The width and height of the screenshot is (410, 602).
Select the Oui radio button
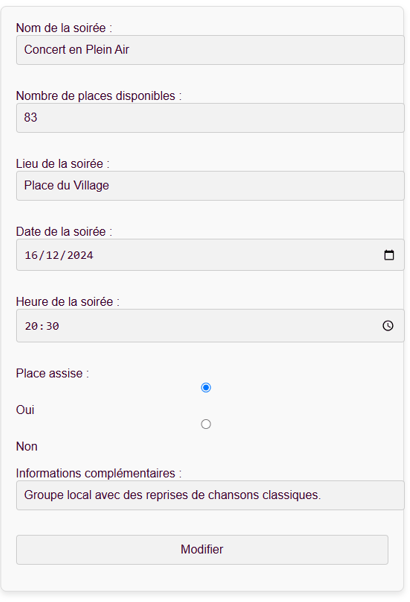206,387
